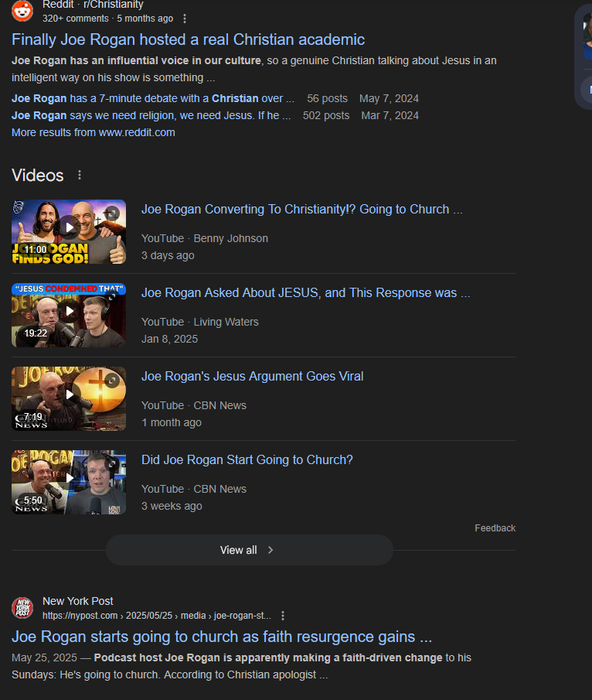Click '320+ comments · 5 months ago' text
The image size is (592, 700).
point(107,19)
